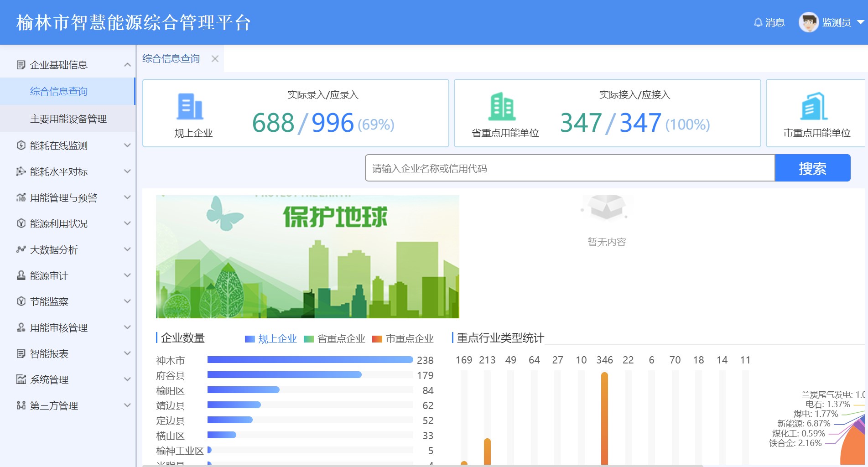Toggle 省重点企业 legend series
Image resolution: width=868 pixels, height=467 pixels.
click(x=334, y=339)
